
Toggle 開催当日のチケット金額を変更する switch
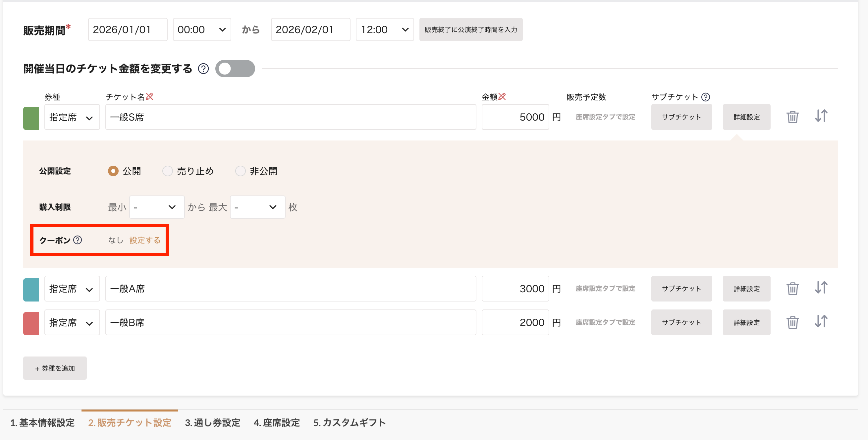pyautogui.click(x=235, y=69)
